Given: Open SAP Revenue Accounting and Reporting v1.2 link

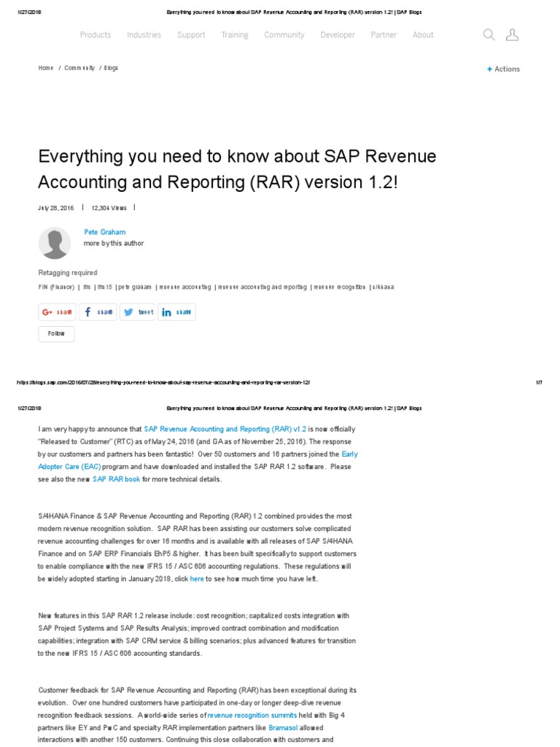Looking at the screenshot, I should [x=225, y=429].
